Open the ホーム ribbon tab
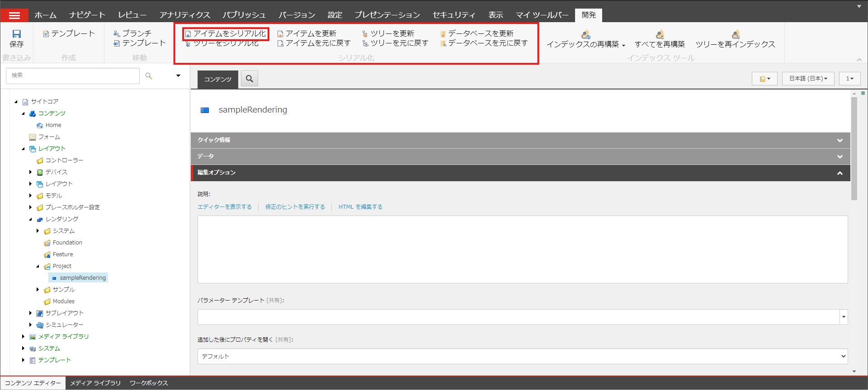Image resolution: width=868 pixels, height=390 pixels. [45, 15]
